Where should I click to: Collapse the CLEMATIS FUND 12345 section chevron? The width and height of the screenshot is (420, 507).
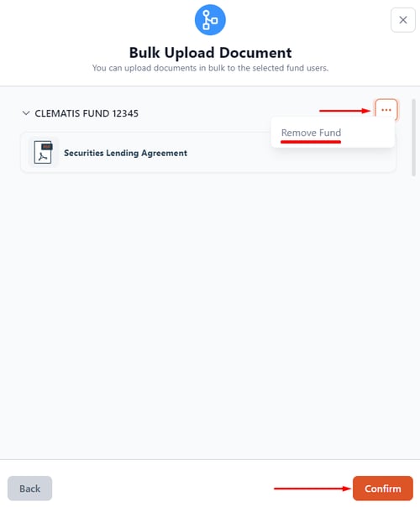click(26, 113)
